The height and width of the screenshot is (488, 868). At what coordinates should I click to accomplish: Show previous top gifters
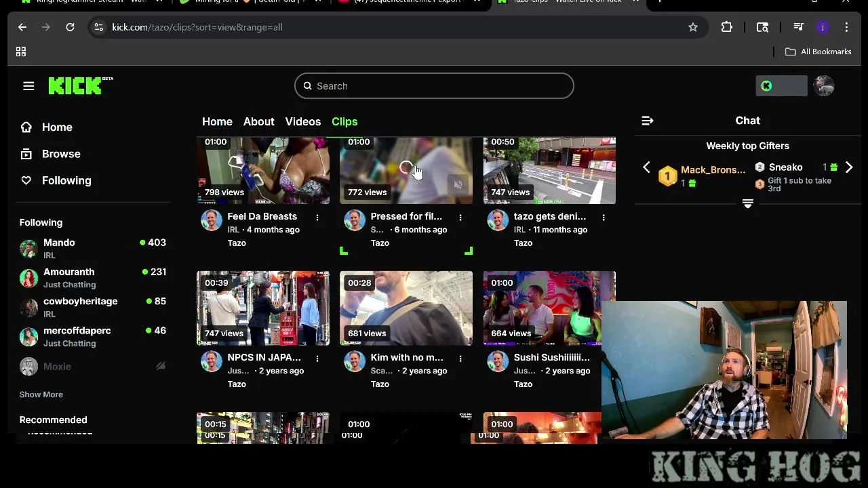[646, 167]
